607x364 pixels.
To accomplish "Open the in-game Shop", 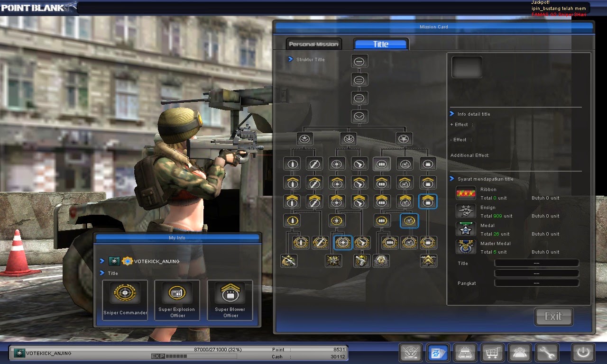I will pos(492,353).
